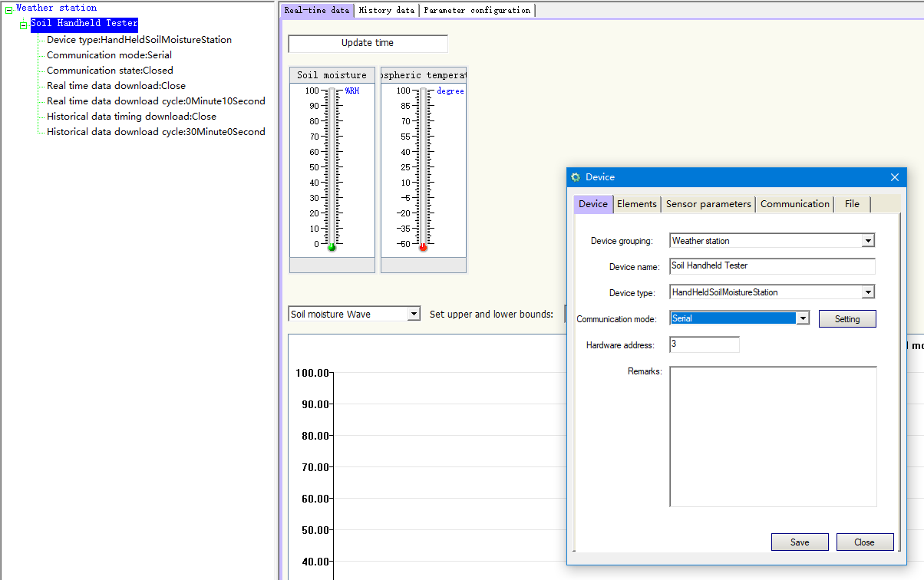Save the device configuration

800,542
